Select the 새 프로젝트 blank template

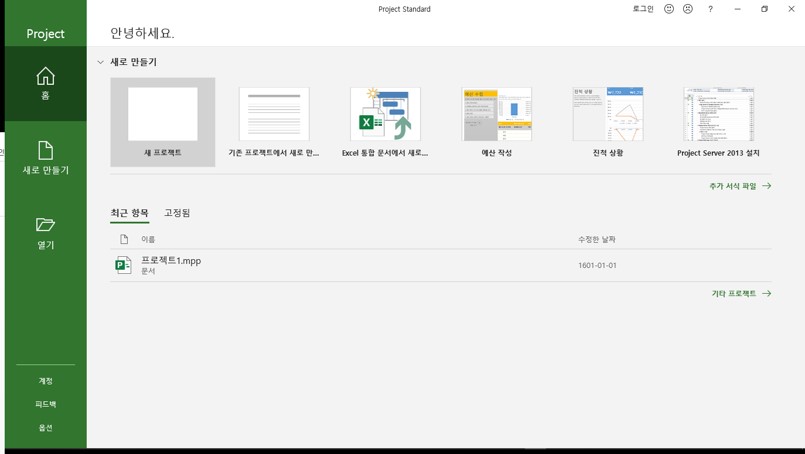(x=163, y=122)
